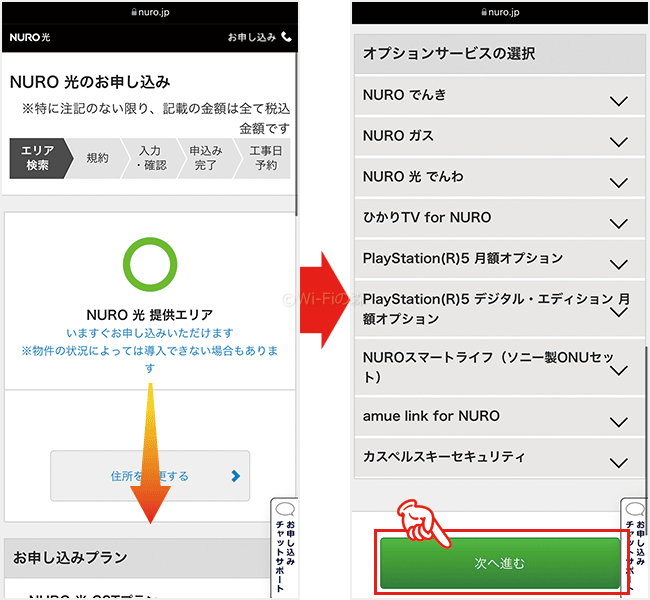Click the いますぐお申し込みいただけます text
This screenshot has width=650, height=600.
click(x=150, y=333)
